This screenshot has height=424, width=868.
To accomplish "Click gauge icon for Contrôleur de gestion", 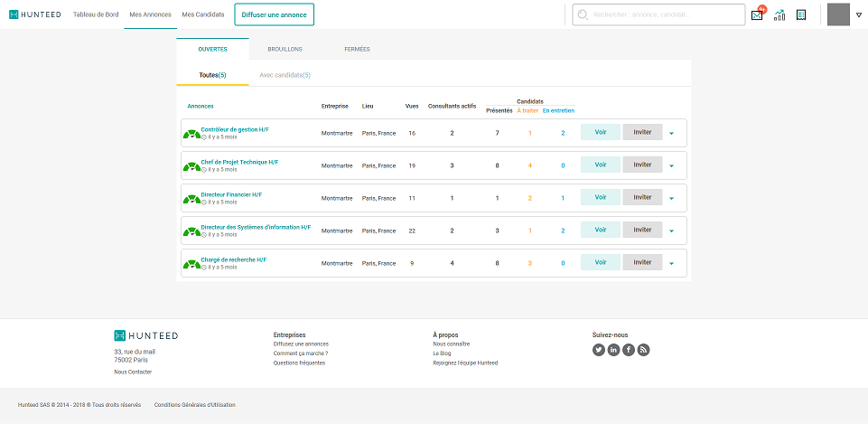I will click(191, 134).
